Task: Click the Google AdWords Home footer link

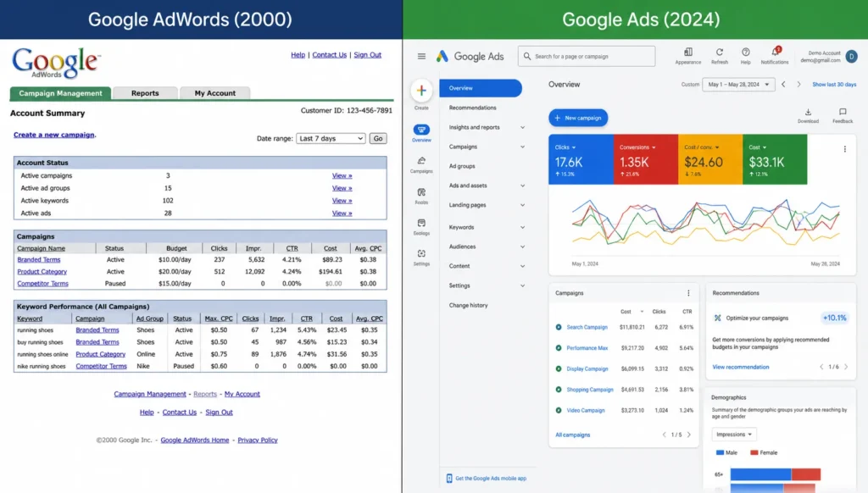Action: 195,440
